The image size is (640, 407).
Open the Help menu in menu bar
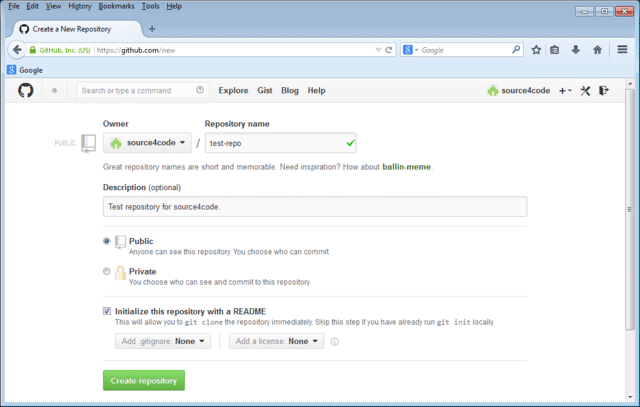point(174,6)
